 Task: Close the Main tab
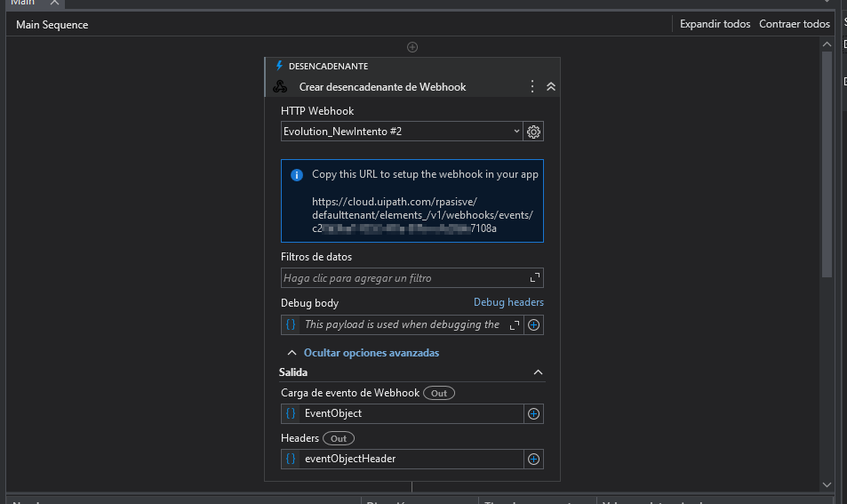tap(54, 3)
